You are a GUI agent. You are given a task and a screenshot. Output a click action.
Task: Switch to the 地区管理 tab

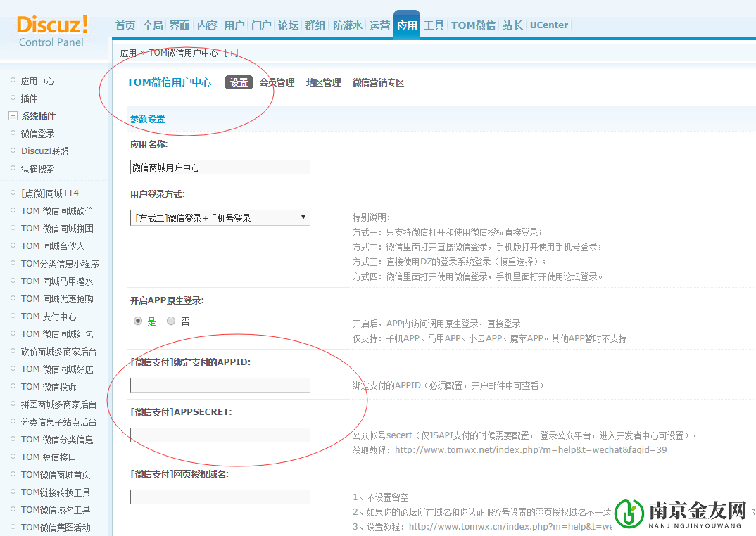323,82
